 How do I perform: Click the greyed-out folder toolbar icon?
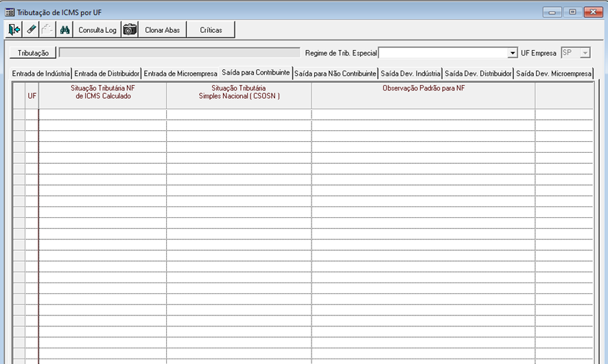pyautogui.click(x=47, y=29)
